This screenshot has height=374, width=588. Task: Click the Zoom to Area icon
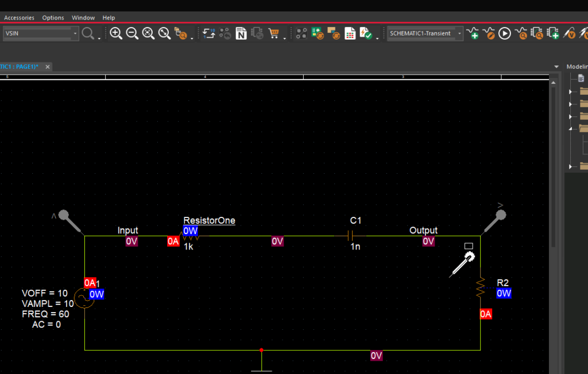[148, 33]
